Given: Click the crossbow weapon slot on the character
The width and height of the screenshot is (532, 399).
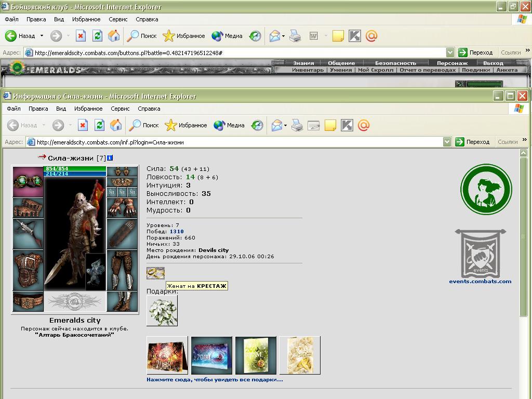Looking at the screenshot, I should point(28,234).
